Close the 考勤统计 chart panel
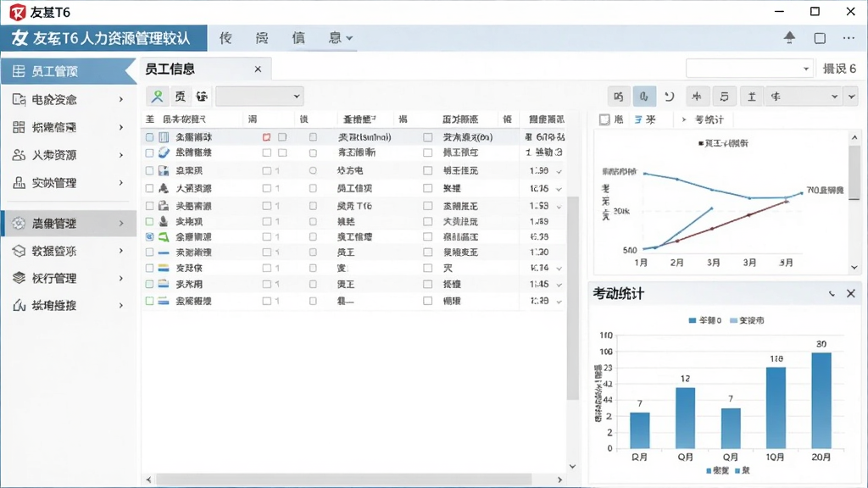Viewport: 868px width, 488px height. click(851, 293)
